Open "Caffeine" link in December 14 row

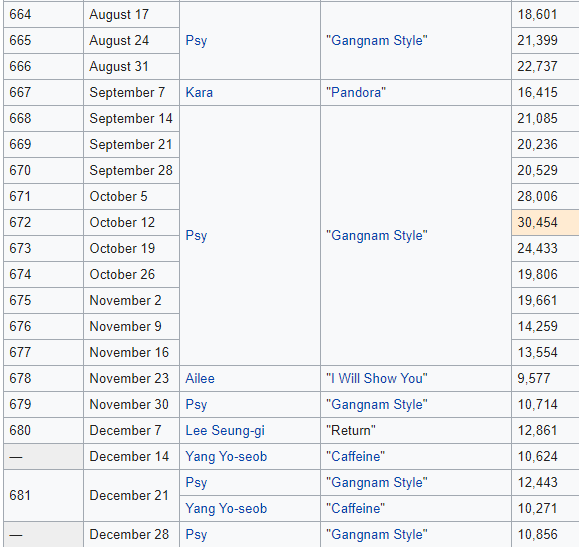355,456
